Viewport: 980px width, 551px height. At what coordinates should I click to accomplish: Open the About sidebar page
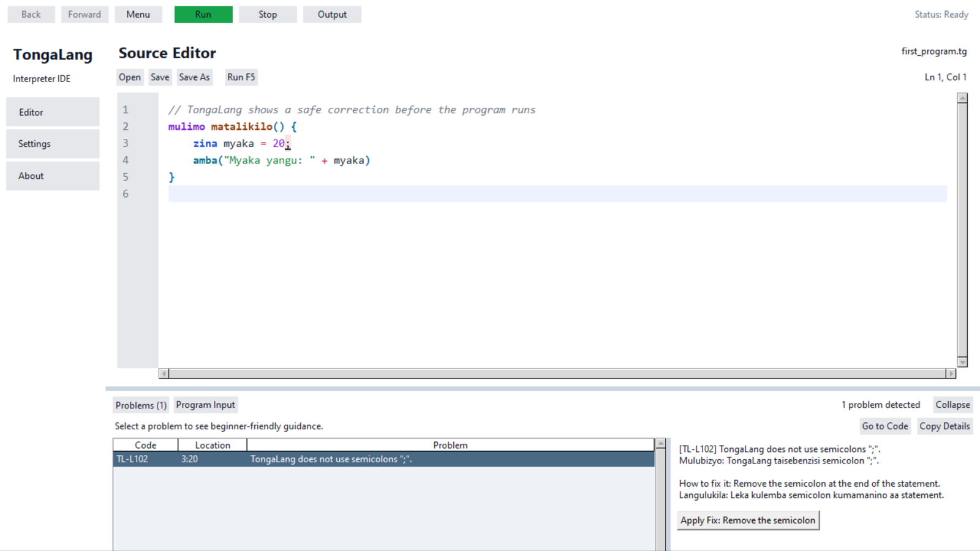click(53, 176)
